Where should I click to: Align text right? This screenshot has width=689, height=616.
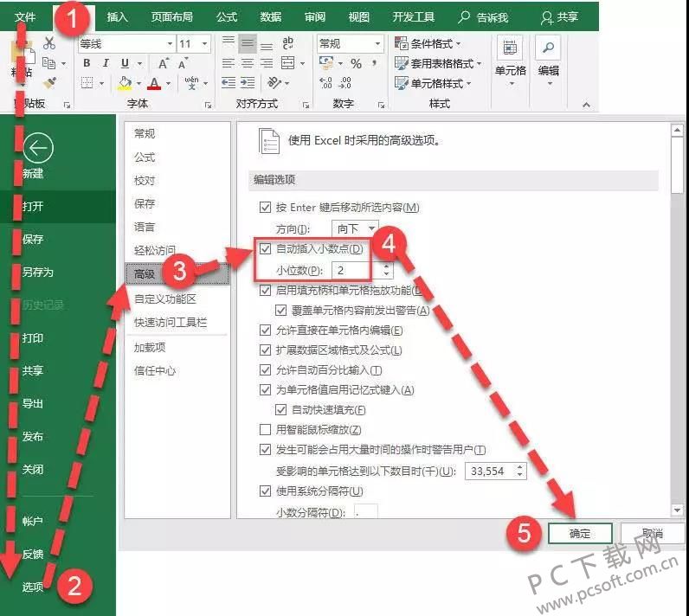[x=267, y=63]
